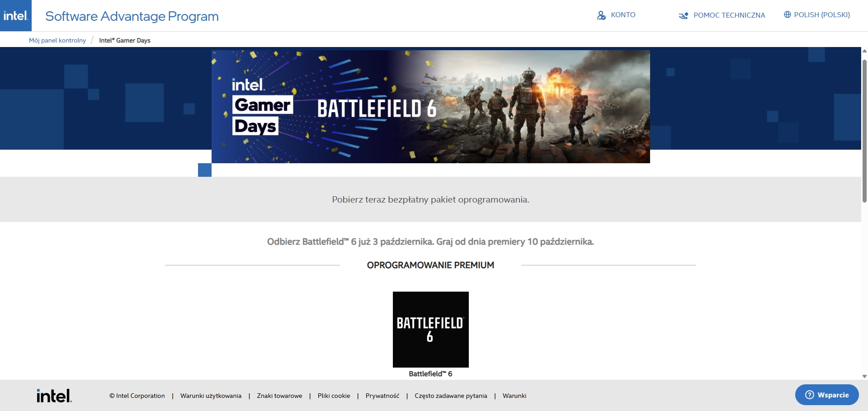Click the Intel Gamer Days breadcrumb text
This screenshot has height=411, width=868.
click(125, 40)
